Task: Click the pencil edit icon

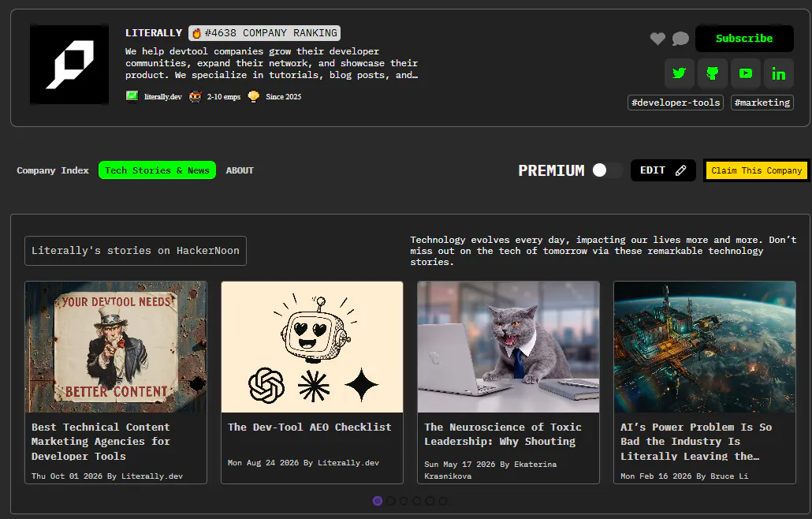Action: pos(680,170)
